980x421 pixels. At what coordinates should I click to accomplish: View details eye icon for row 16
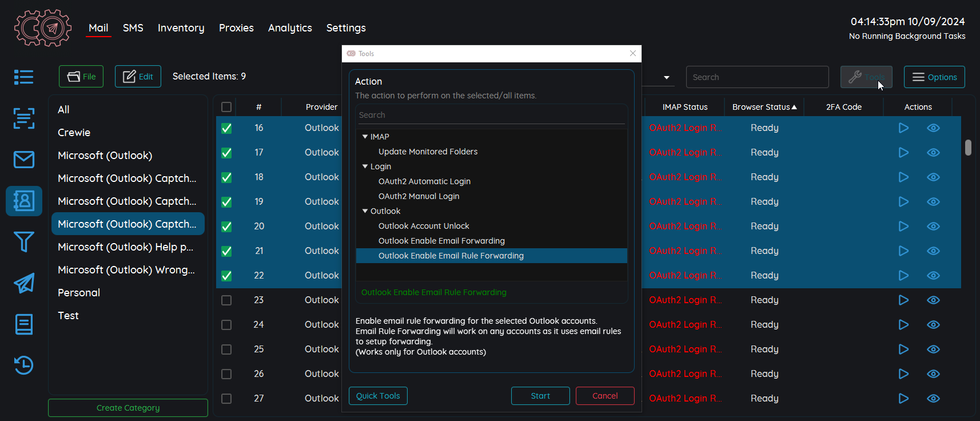click(933, 128)
